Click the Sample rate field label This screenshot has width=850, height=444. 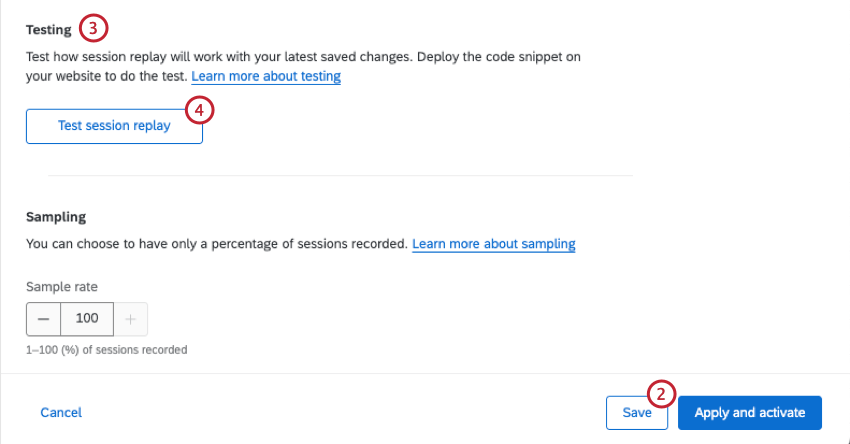pos(62,287)
